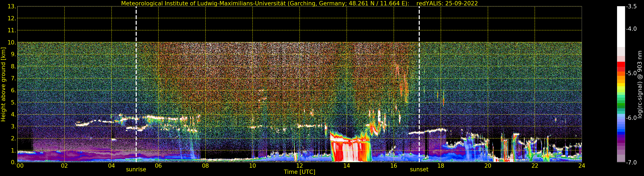Click the time axis tick label '04'
Viewport: 644px width, 176px height.
pyautogui.click(x=111, y=166)
